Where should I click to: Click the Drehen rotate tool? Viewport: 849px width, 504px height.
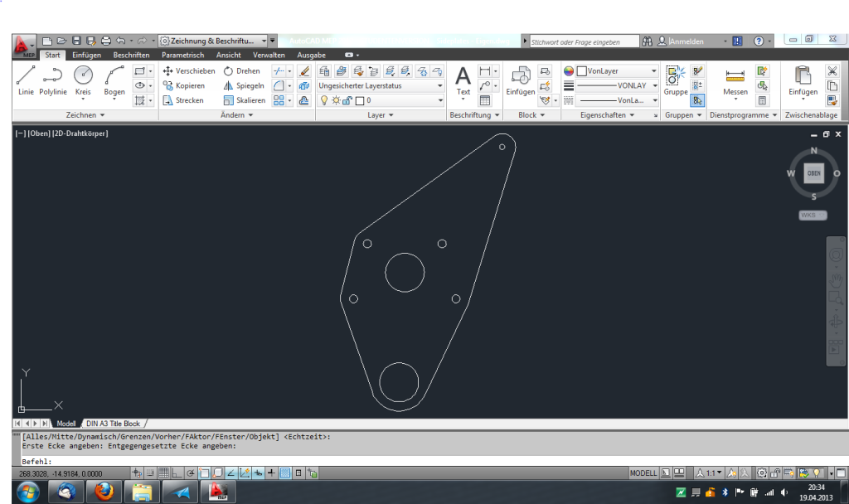pos(241,71)
